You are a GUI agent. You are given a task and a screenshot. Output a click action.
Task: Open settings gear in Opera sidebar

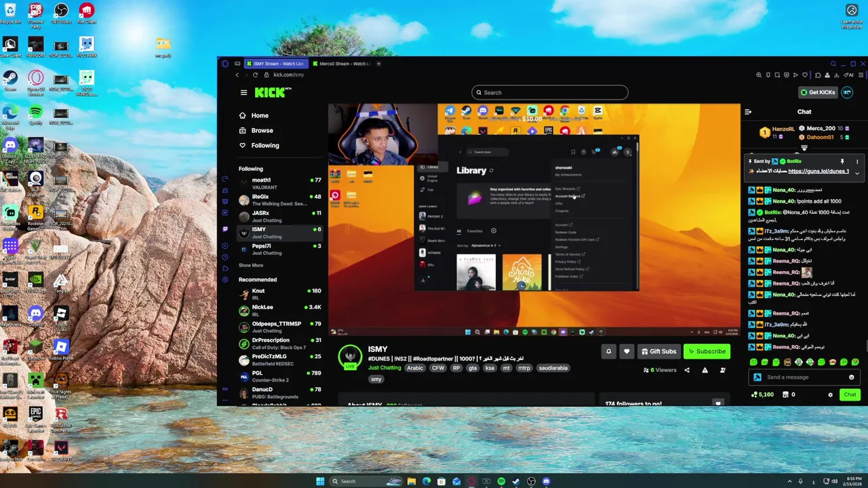click(x=225, y=279)
